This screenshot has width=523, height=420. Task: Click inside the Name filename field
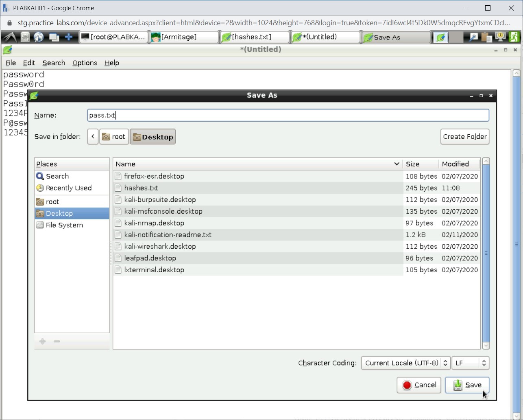(x=289, y=115)
